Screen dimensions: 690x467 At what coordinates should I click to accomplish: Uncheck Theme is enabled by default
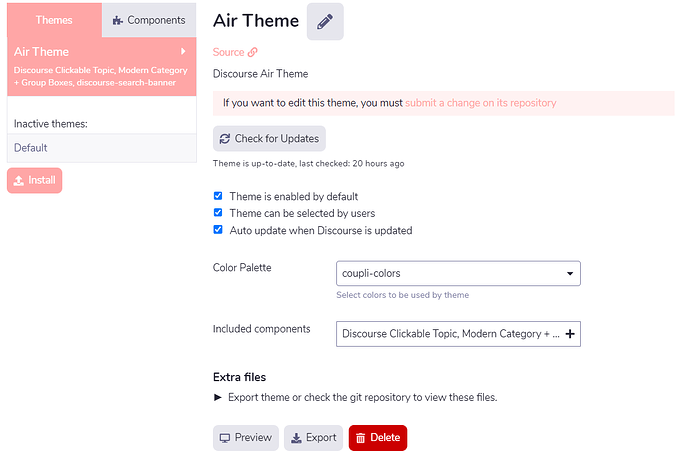pos(218,196)
